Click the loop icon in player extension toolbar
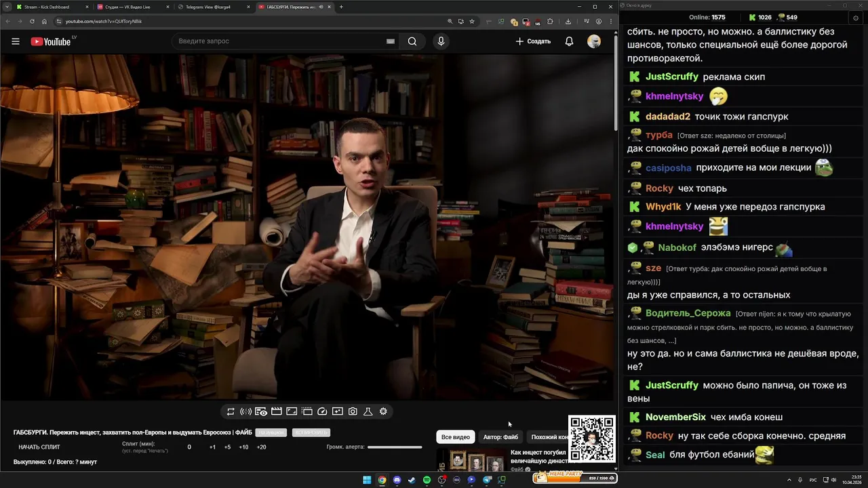This screenshot has height=488, width=868. 231,411
